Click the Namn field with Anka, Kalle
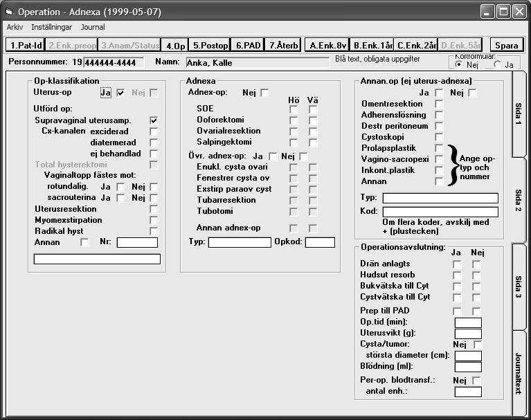Image resolution: width=531 pixels, height=420 pixels. [x=258, y=62]
